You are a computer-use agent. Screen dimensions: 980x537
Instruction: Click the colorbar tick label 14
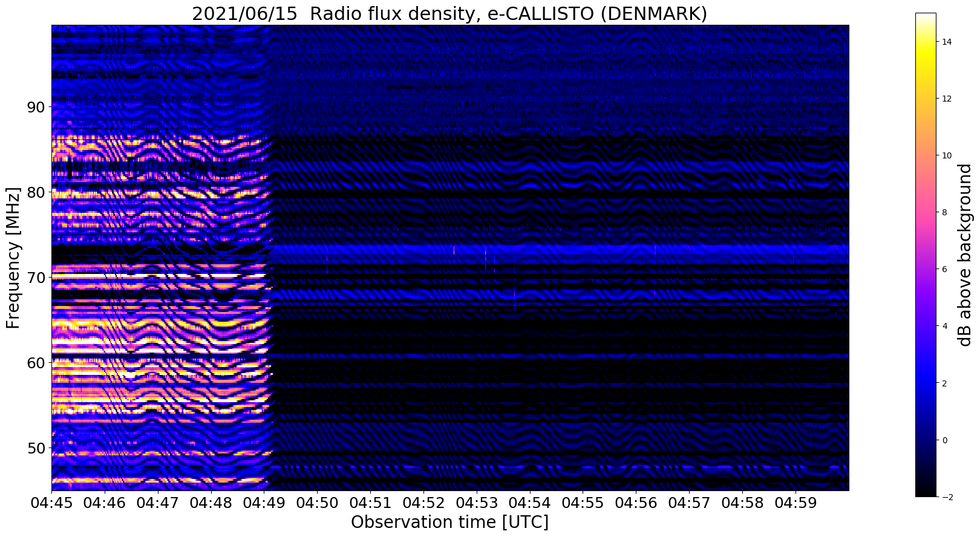pos(946,42)
